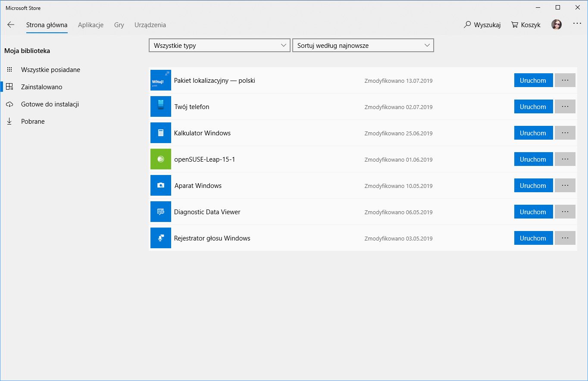The width and height of the screenshot is (588, 381).
Task: Click the 'Diagnostic Data Viewer' app name
Action: 207,212
